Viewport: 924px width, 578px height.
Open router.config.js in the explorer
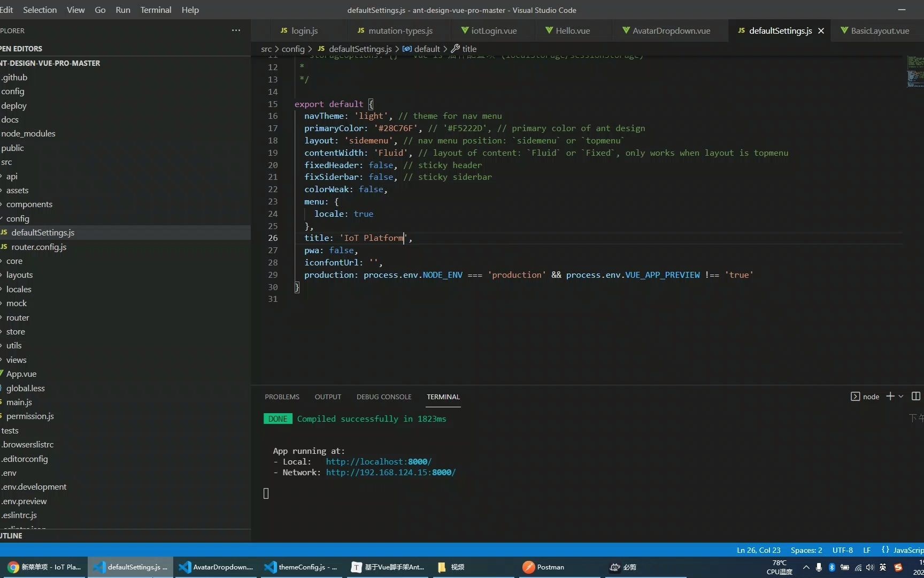(x=125, y=247)
